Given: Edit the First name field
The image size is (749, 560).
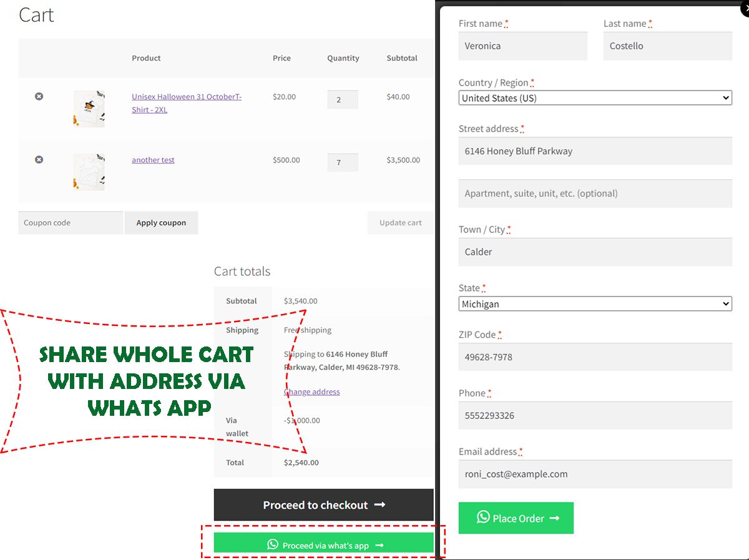Looking at the screenshot, I should pos(523,46).
